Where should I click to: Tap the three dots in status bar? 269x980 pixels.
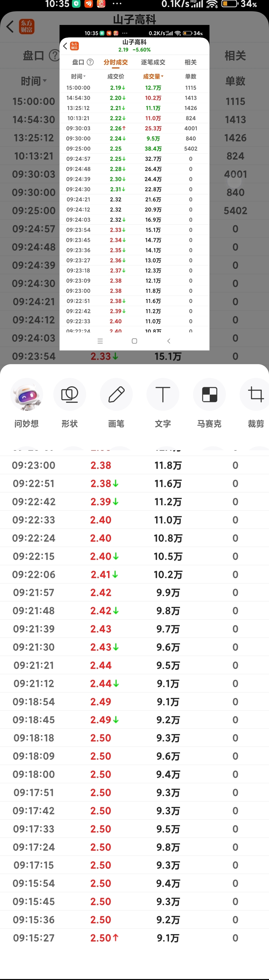pos(117,4)
